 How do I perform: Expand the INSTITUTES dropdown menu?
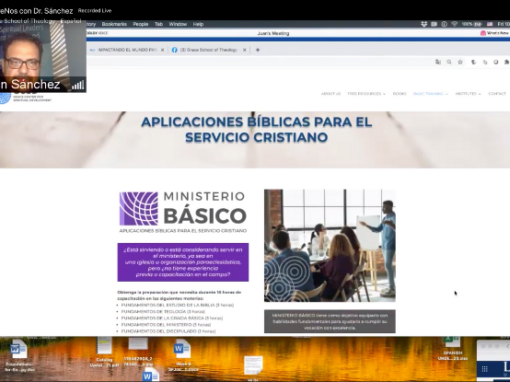(x=468, y=94)
